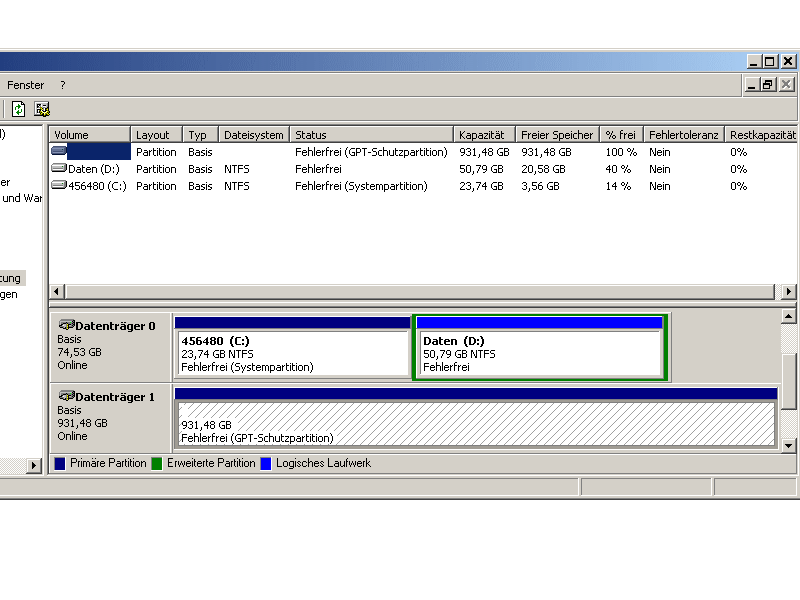Screen dimensions: 800x600
Task: Click the Fehlerfrei (GPT-Schutzpartition) status cell
Action: (x=371, y=152)
